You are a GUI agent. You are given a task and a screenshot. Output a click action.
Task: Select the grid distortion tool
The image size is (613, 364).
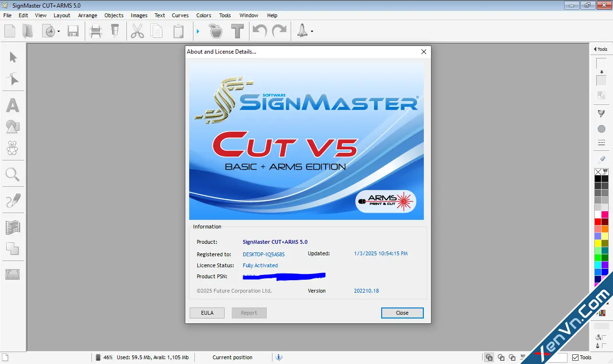coord(12,227)
